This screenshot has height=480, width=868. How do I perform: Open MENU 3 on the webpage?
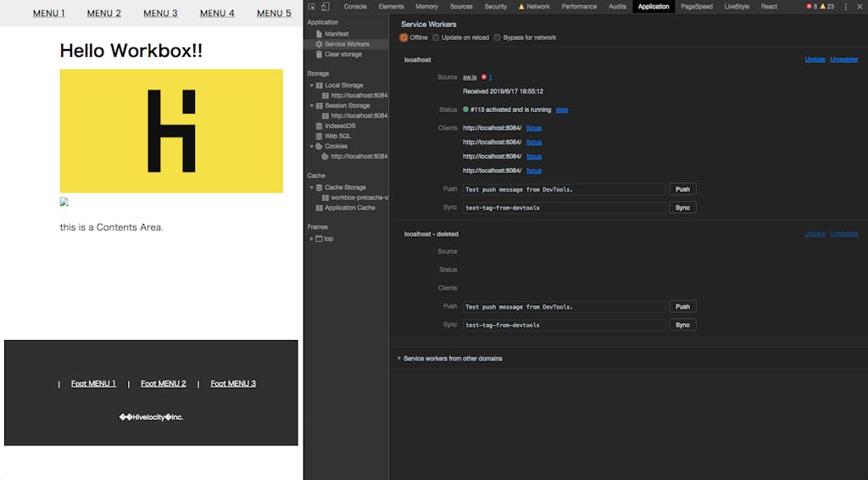(160, 14)
